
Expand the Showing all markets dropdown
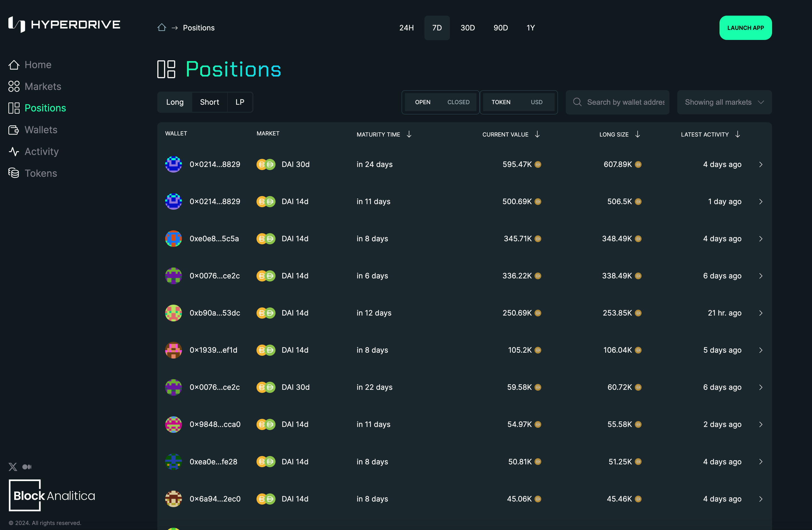pyautogui.click(x=724, y=102)
